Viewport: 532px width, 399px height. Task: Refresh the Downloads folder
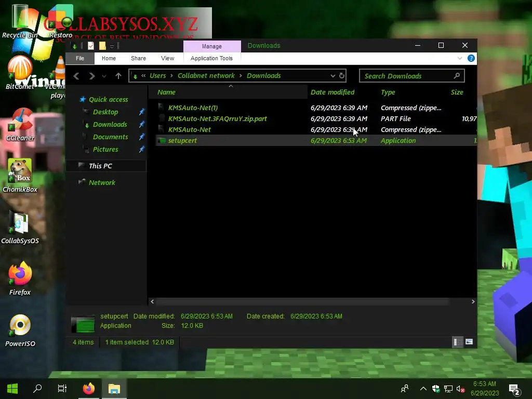[342, 76]
